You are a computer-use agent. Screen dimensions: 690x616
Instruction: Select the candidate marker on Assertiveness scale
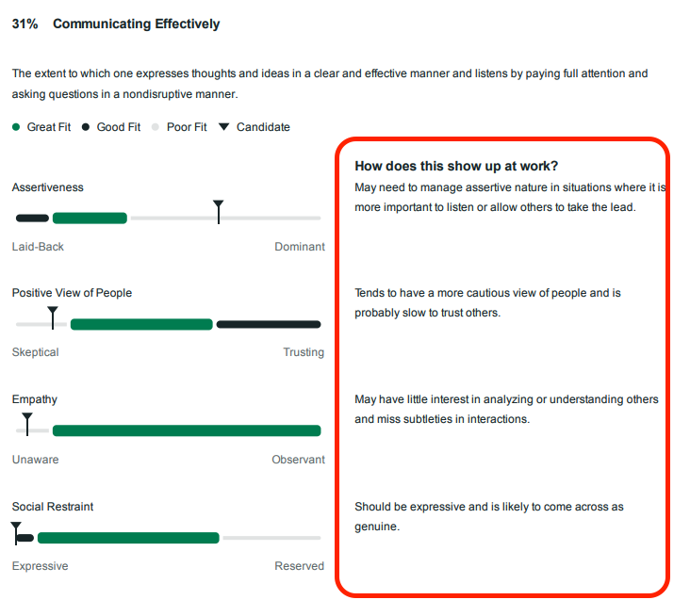(218, 211)
